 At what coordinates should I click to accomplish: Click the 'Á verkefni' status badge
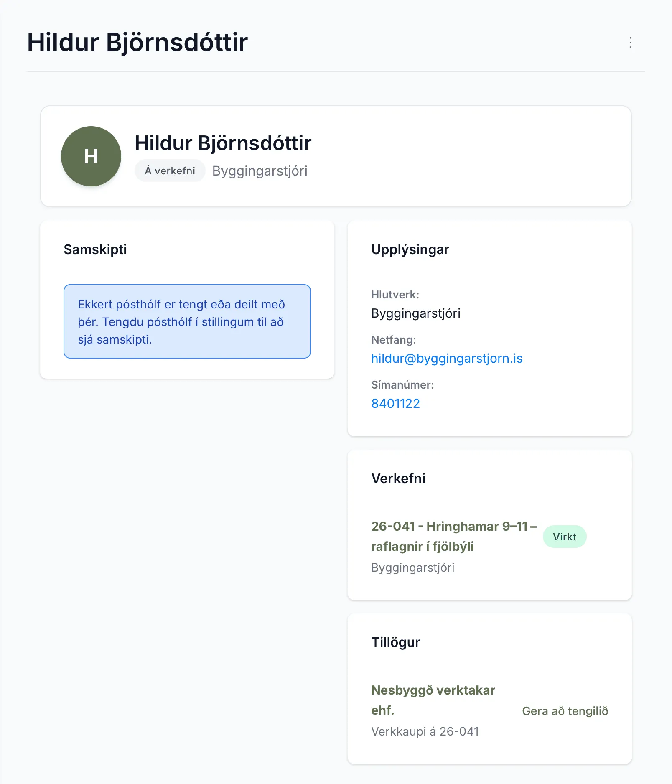[x=170, y=171]
